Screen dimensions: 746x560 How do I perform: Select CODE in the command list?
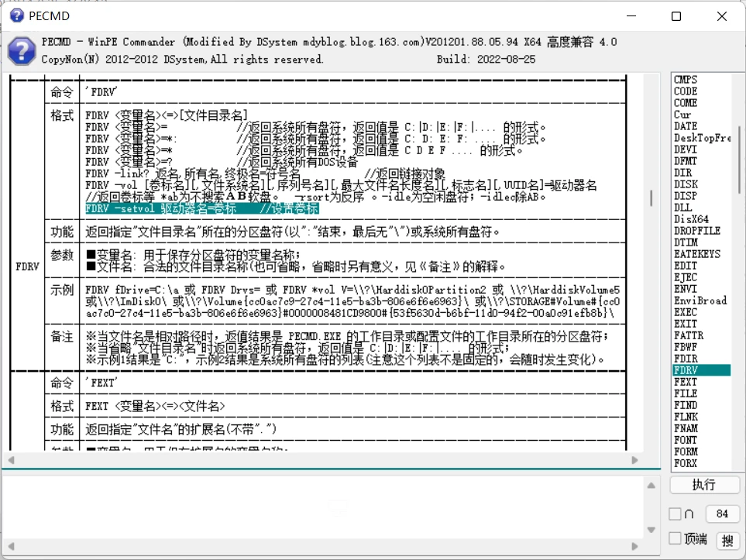pyautogui.click(x=686, y=91)
